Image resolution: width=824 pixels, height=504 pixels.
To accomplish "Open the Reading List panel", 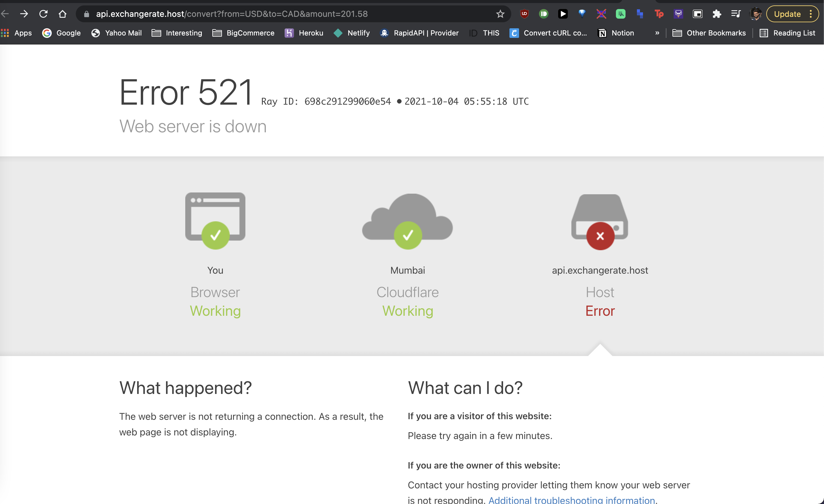I will 787,33.
